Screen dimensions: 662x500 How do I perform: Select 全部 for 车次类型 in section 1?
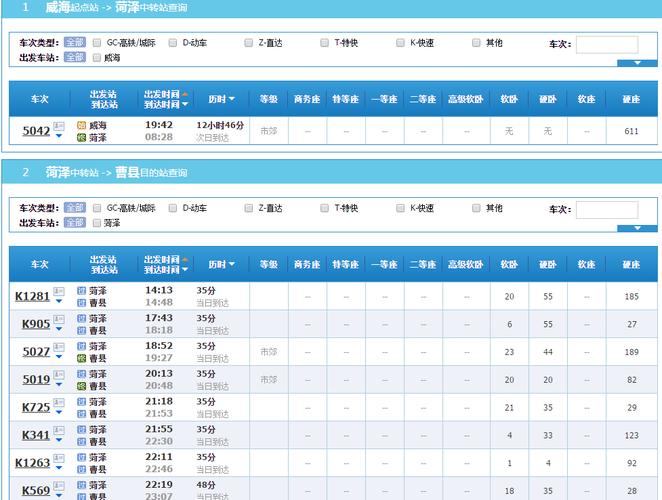[75, 43]
